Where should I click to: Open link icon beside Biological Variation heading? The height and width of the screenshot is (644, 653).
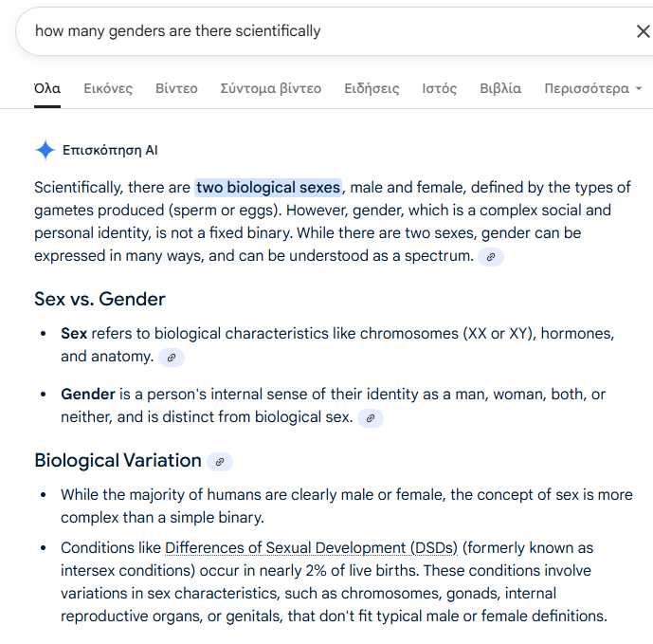220,462
